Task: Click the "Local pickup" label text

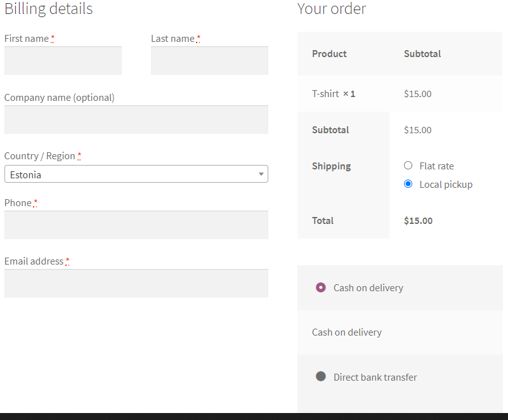Action: click(446, 185)
